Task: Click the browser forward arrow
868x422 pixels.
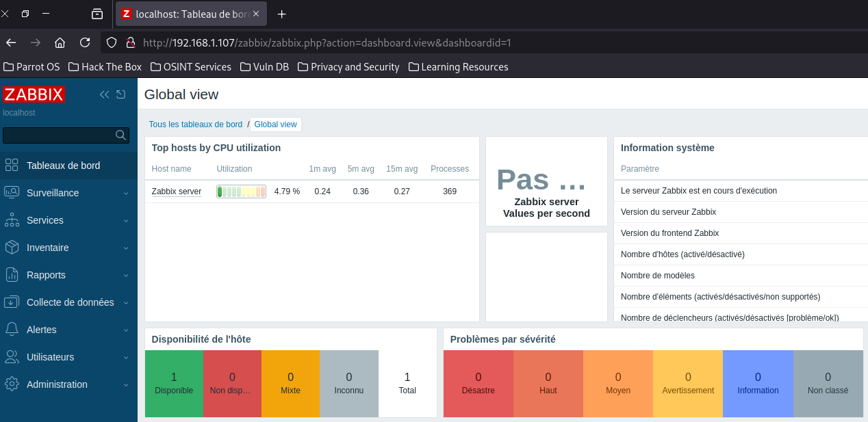Action: coord(36,42)
